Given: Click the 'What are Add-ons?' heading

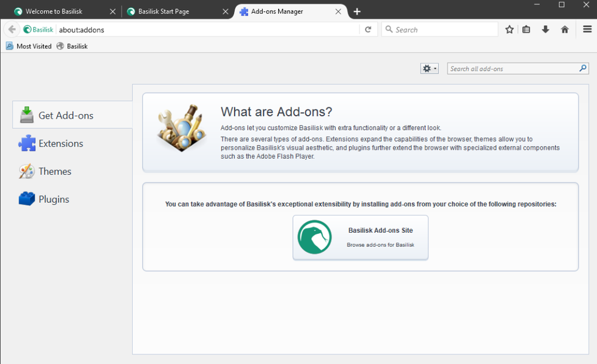Looking at the screenshot, I should click(x=276, y=112).
